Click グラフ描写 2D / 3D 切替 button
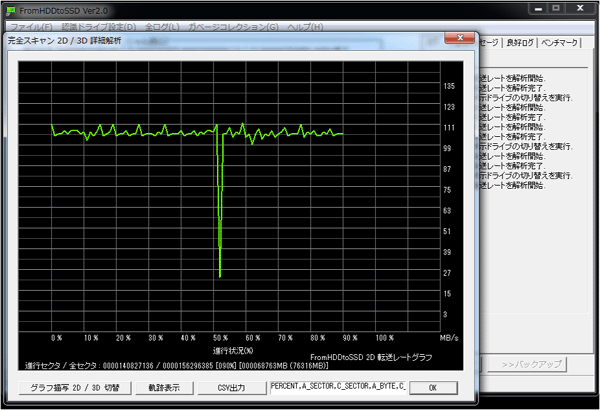Viewport: 600px width, 410px height. coord(75,387)
